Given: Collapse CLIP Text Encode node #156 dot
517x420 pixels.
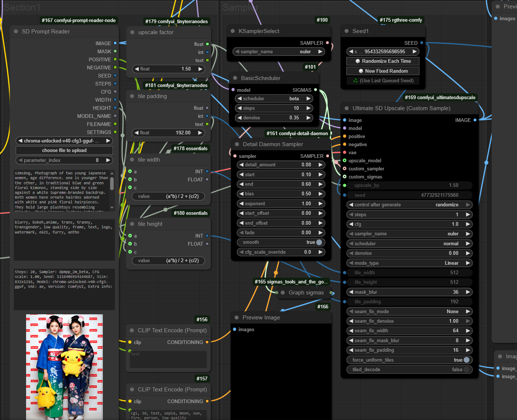Looking at the screenshot, I should [132, 330].
